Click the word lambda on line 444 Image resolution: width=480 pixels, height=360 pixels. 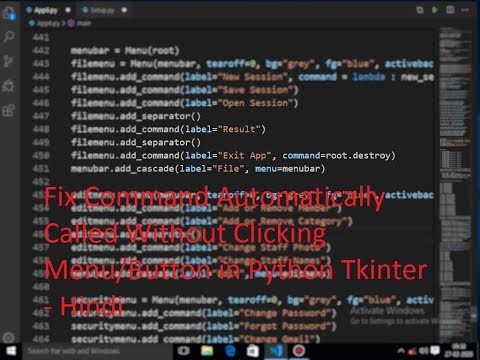click(x=369, y=77)
